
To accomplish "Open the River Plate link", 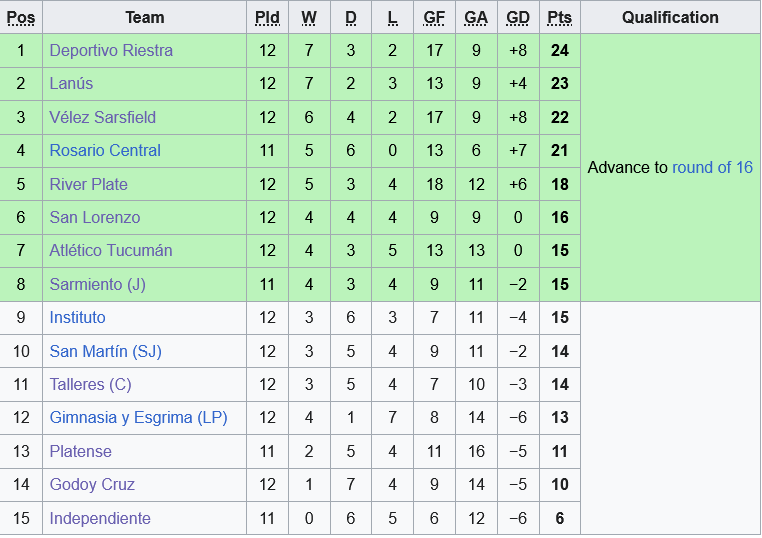I will [88, 184].
